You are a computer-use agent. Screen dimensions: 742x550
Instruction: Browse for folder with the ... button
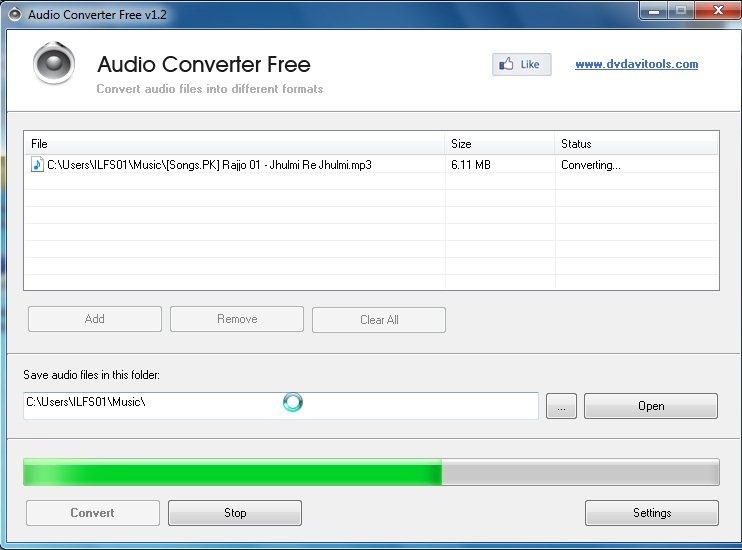click(561, 406)
